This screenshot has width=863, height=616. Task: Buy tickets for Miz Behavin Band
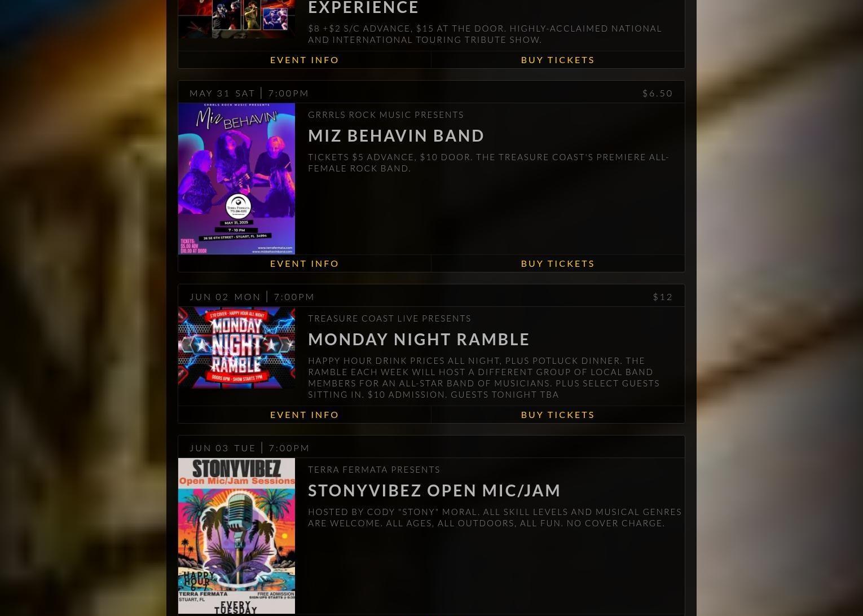(x=558, y=263)
